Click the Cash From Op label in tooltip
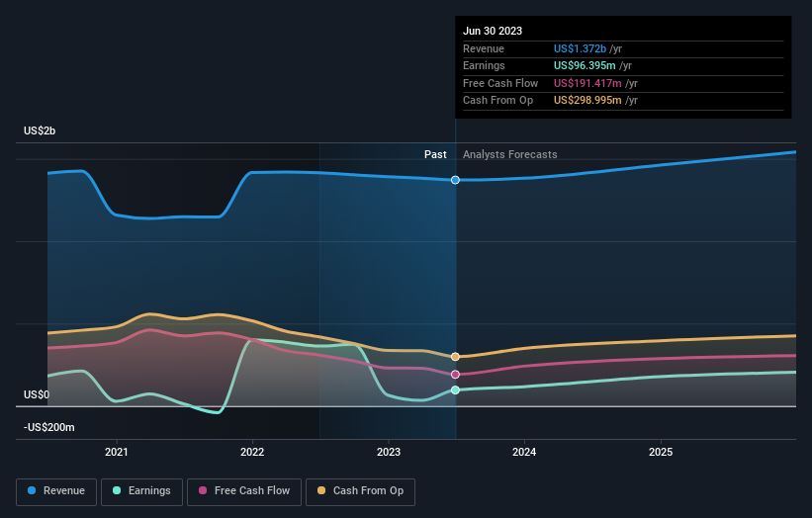 pos(497,101)
